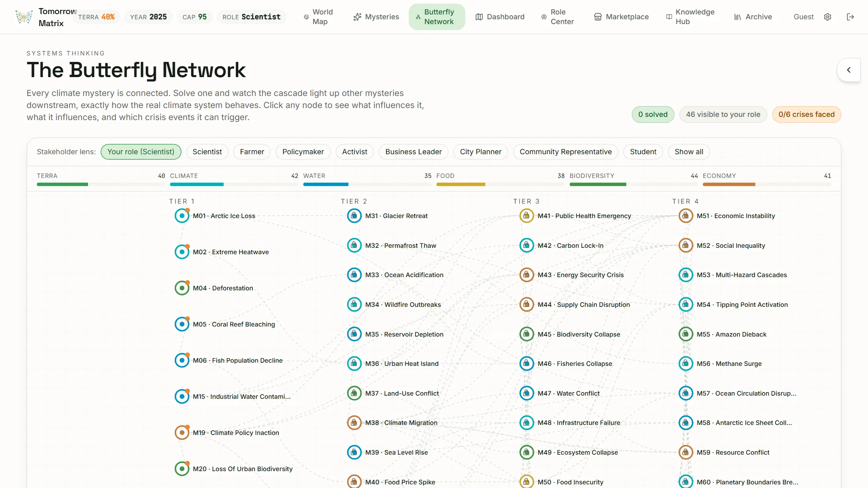Select the City Planner lens chip
This screenshot has height=488, width=868.
(481, 152)
